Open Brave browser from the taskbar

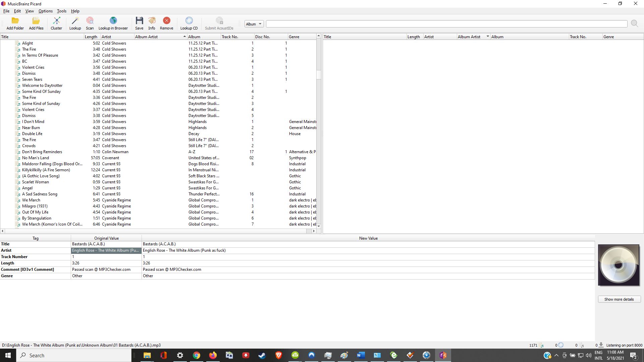click(279, 355)
